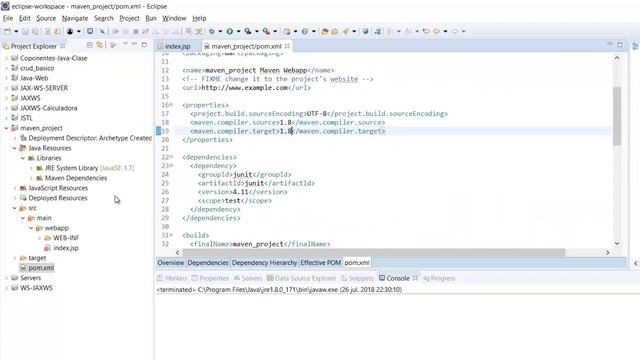
Task: Click the perspective icon at right edge
Action: pos(635,46)
